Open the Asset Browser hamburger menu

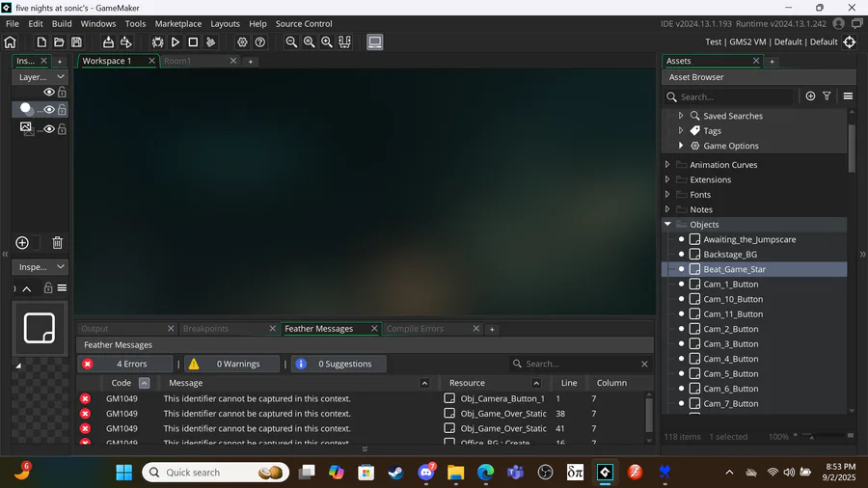click(x=848, y=96)
